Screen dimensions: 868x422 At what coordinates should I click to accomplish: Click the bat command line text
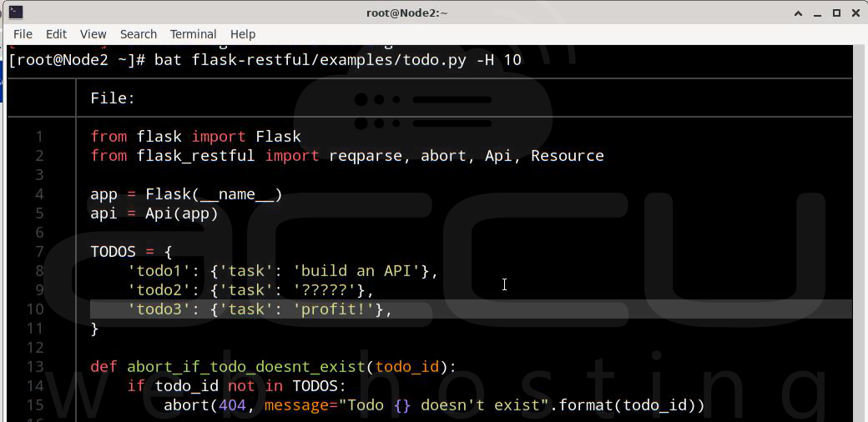tap(338, 60)
